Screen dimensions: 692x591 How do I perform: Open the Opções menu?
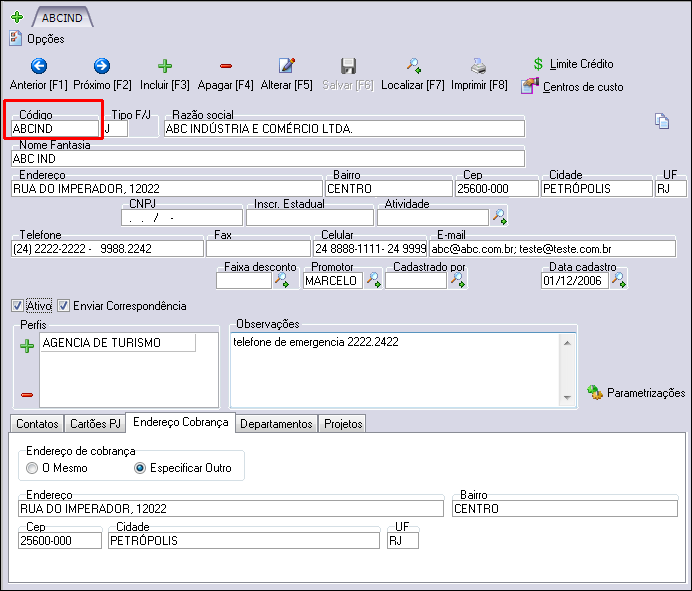coord(37,39)
